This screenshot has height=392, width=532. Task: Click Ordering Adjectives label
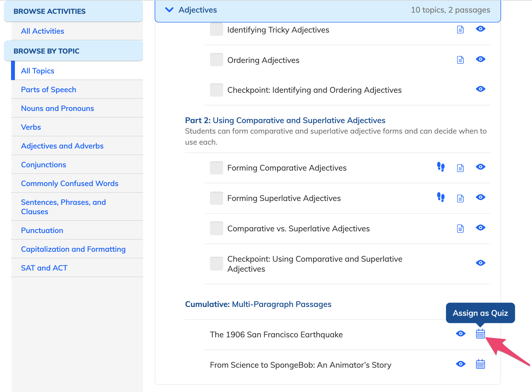click(263, 60)
